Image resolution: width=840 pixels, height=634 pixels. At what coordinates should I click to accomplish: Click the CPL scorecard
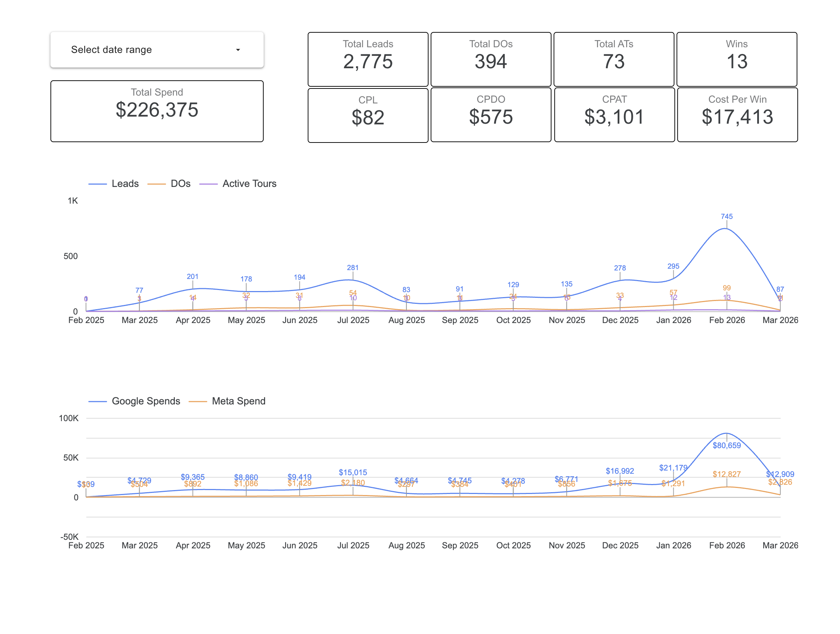[368, 115]
